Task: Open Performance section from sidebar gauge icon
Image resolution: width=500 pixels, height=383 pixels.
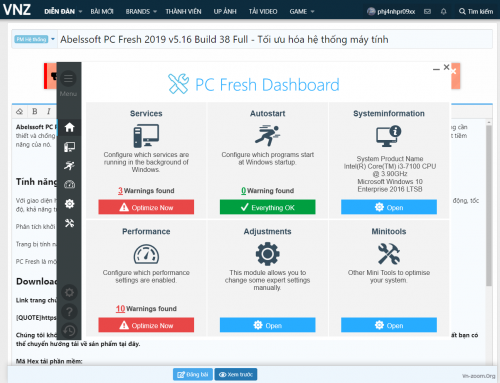Action: click(x=69, y=184)
